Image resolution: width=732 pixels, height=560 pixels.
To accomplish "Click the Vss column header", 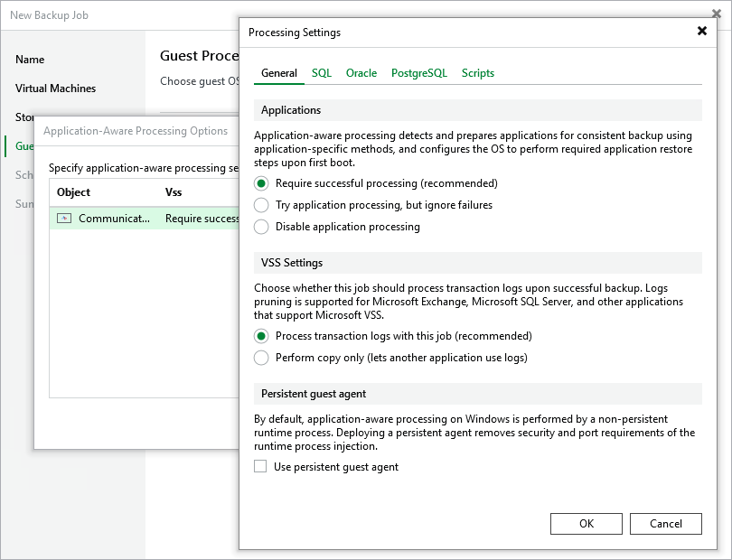I will click(174, 192).
